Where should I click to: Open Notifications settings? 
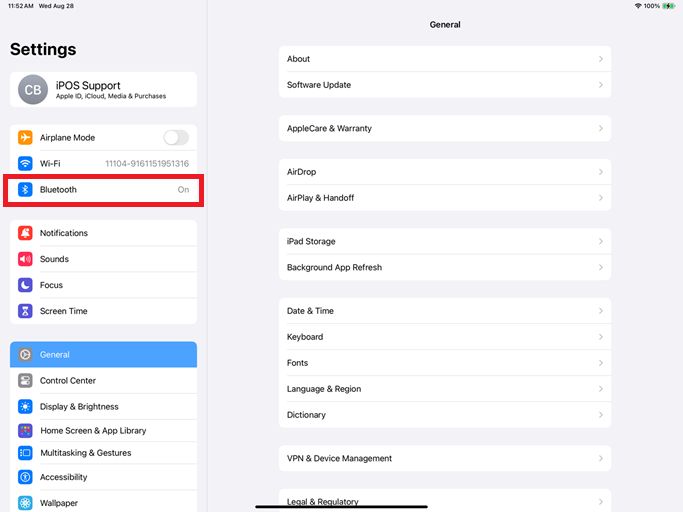pos(103,233)
